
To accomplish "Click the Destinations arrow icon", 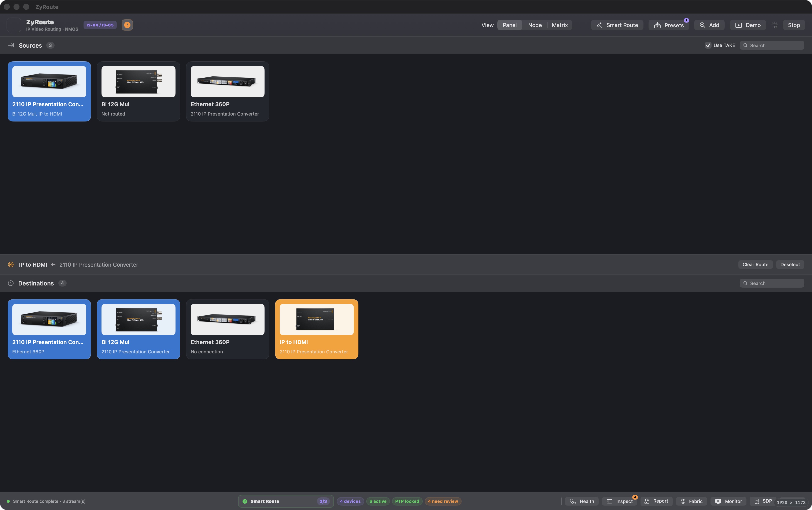I will (11, 283).
